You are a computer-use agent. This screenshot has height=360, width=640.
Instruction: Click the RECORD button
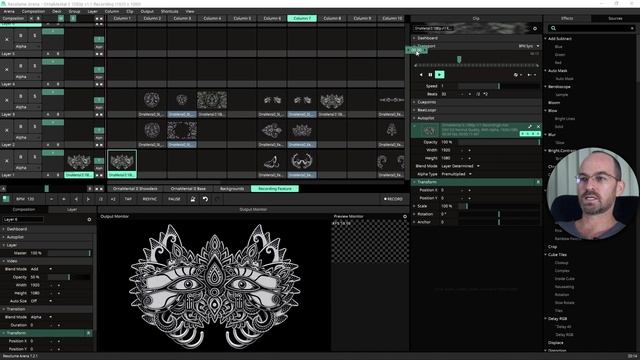[393, 199]
